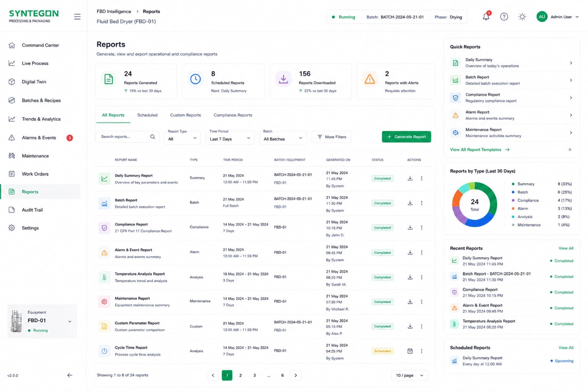Toggle light/dark theme sun icon
The height and width of the screenshot is (392, 588).
(522, 17)
